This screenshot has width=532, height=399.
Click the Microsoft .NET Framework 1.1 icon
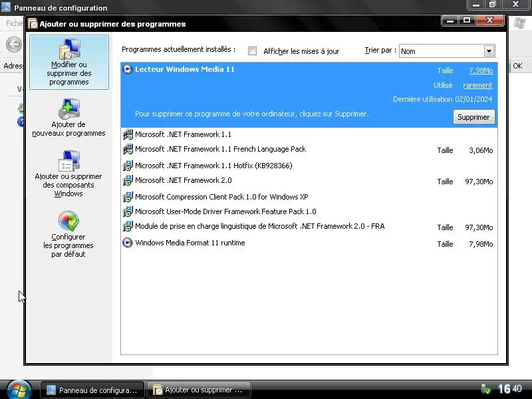point(128,134)
